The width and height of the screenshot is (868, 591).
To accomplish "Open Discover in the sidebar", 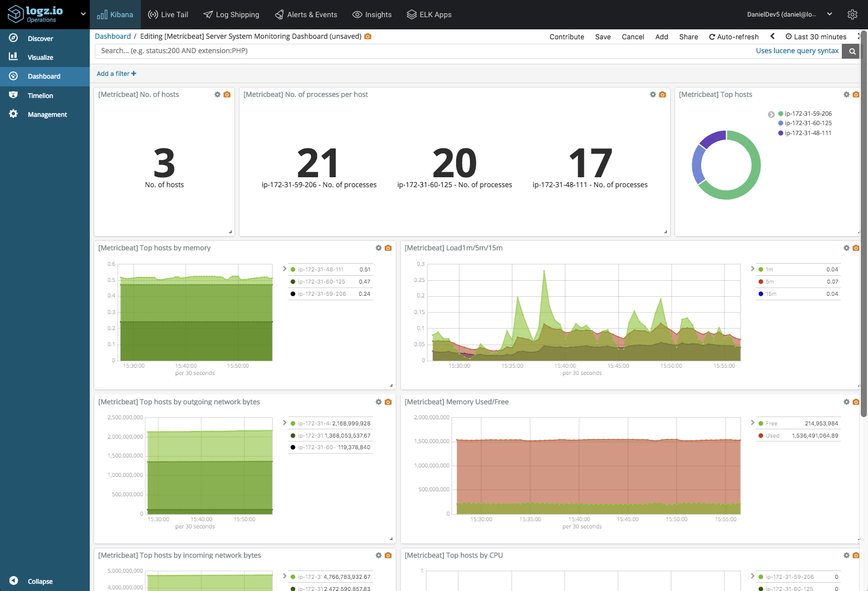I will (x=45, y=38).
